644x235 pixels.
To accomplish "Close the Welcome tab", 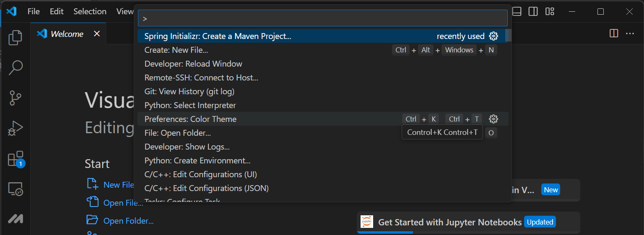I will point(97,34).
